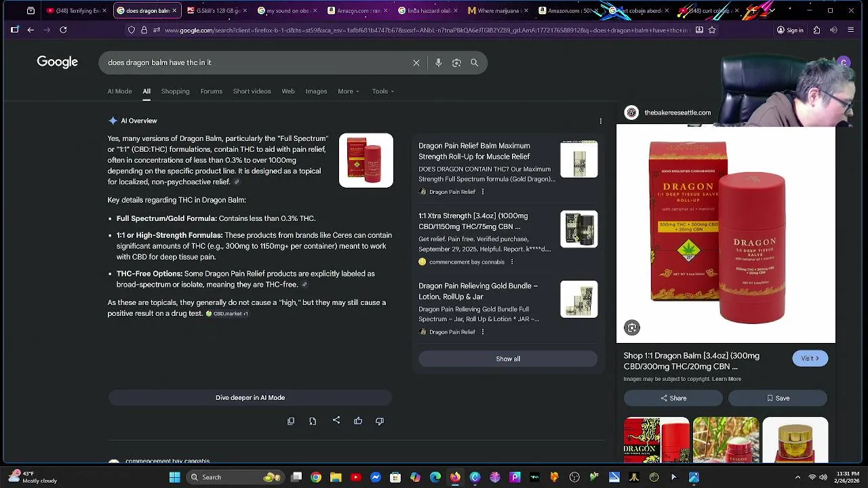Show hidden system tray icons
868x488 pixels.
(797, 477)
